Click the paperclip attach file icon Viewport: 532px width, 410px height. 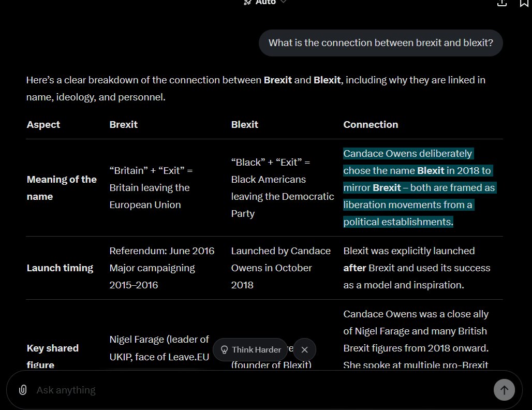(23, 390)
